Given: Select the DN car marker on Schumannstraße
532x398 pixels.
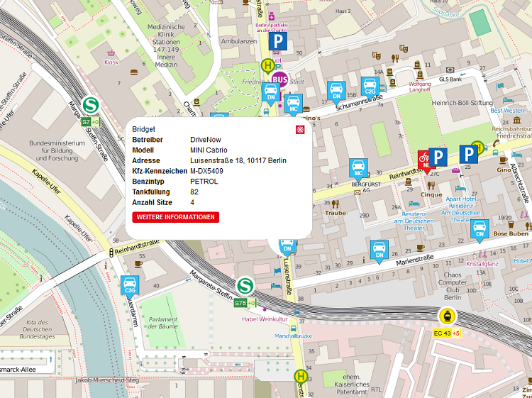Looking at the screenshot, I should (336, 90).
